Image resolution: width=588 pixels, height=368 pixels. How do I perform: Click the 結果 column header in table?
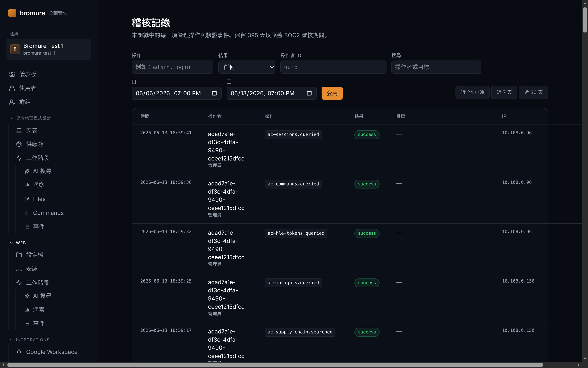[x=359, y=116]
